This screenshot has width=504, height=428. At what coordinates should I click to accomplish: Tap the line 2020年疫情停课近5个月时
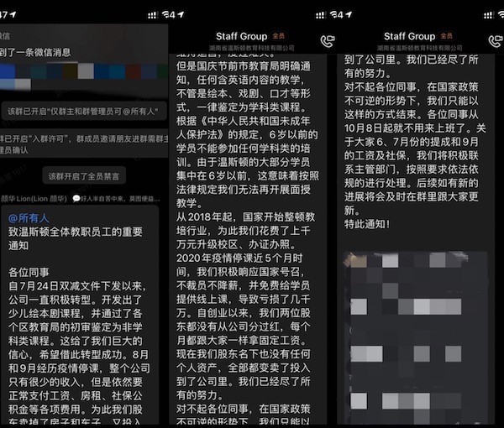tap(239, 258)
